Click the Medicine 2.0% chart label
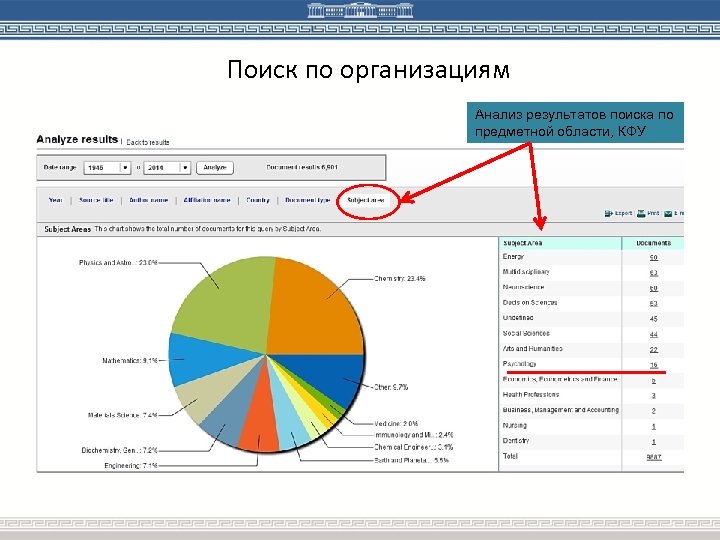The image size is (720, 540). (396, 424)
